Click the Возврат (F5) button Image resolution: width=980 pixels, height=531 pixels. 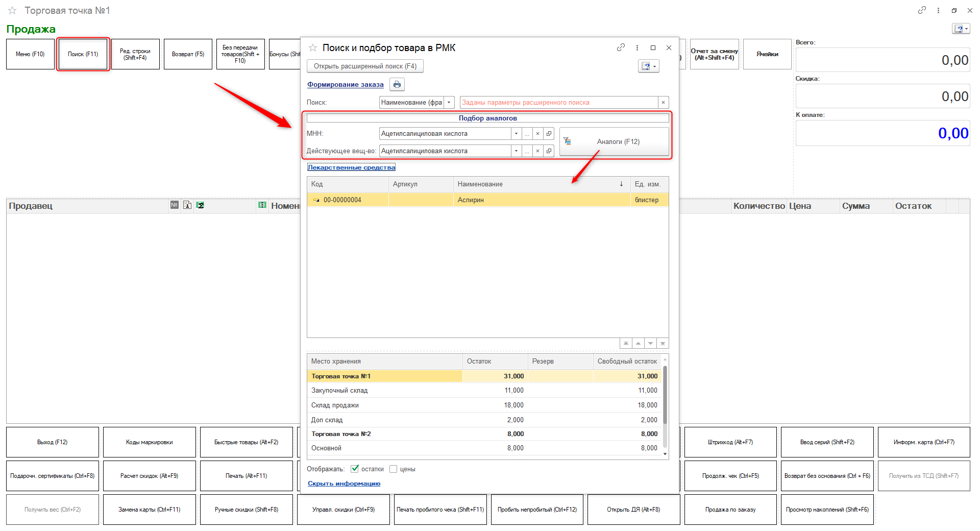pyautogui.click(x=188, y=54)
